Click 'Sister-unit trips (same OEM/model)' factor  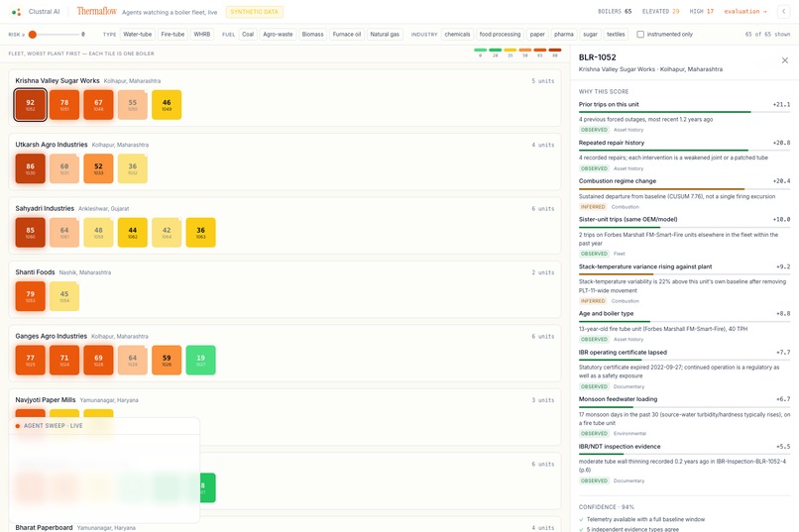[628, 219]
